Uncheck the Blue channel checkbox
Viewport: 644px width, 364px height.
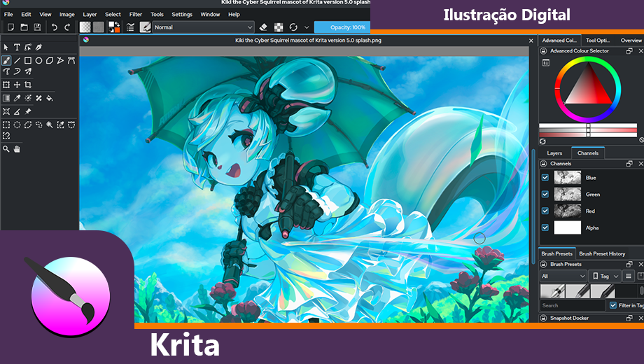point(545,178)
